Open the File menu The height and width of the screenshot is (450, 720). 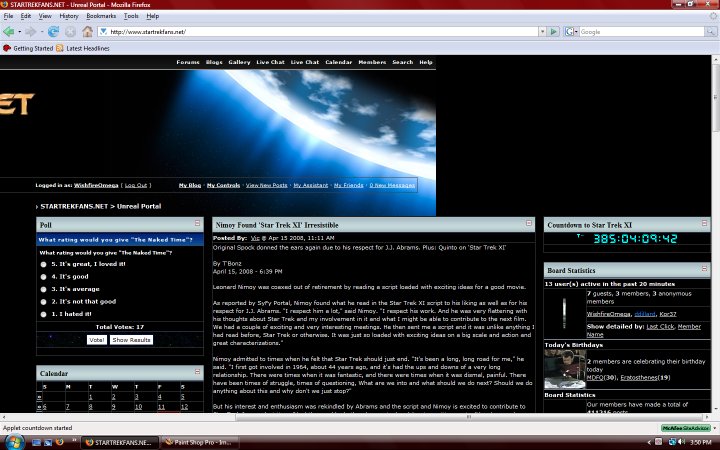(8, 16)
